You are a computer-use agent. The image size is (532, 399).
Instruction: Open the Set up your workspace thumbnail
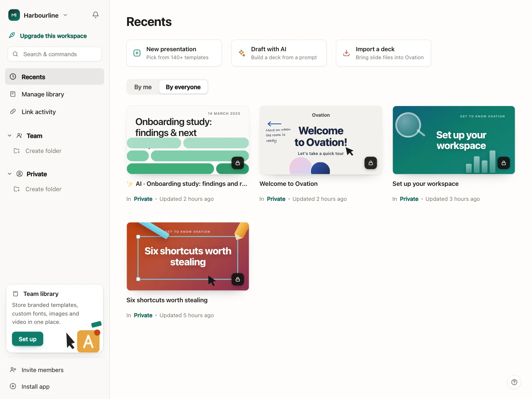pos(454,140)
